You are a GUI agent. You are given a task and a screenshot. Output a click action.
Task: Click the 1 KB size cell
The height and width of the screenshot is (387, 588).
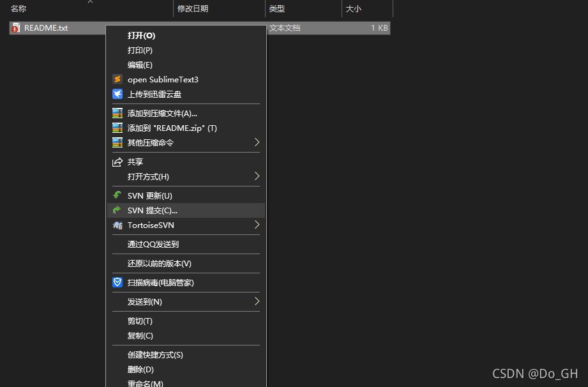tap(379, 27)
